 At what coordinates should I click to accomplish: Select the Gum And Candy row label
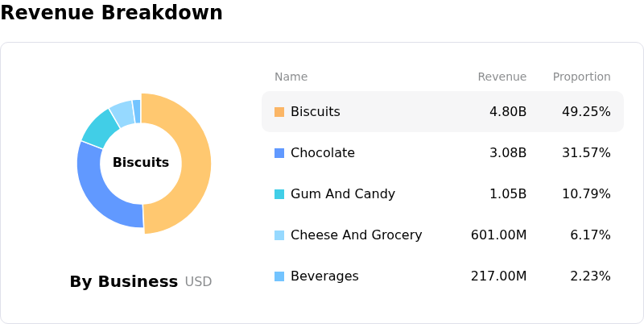pos(342,194)
